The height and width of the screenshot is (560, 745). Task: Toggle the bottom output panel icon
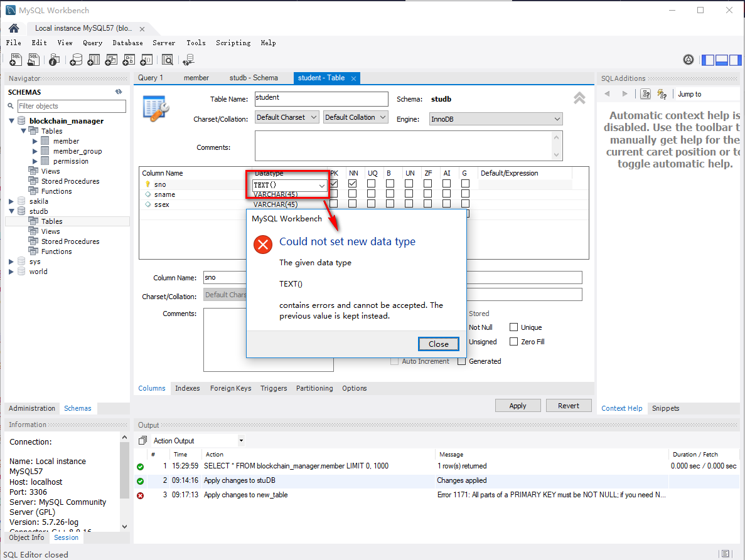(x=722, y=60)
